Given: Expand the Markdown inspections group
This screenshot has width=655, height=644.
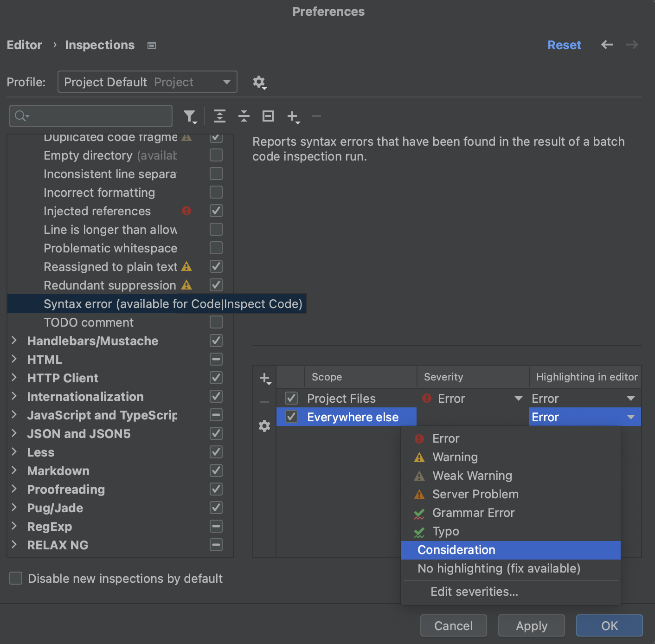Looking at the screenshot, I should (x=14, y=470).
